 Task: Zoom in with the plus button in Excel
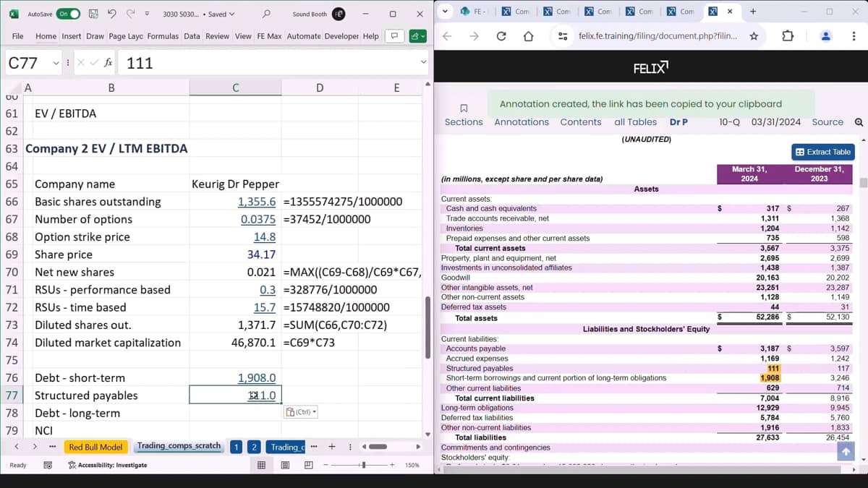pos(391,465)
